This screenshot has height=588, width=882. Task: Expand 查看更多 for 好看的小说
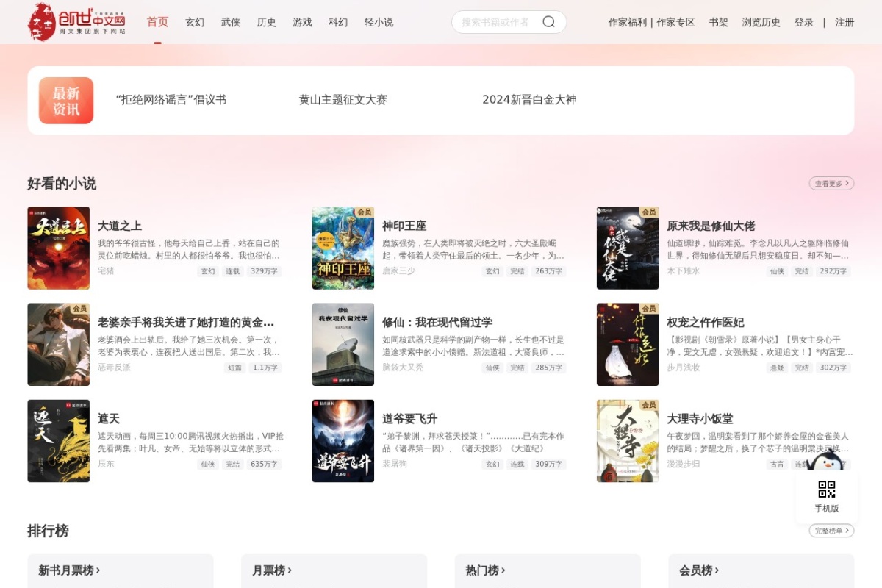pyautogui.click(x=831, y=184)
